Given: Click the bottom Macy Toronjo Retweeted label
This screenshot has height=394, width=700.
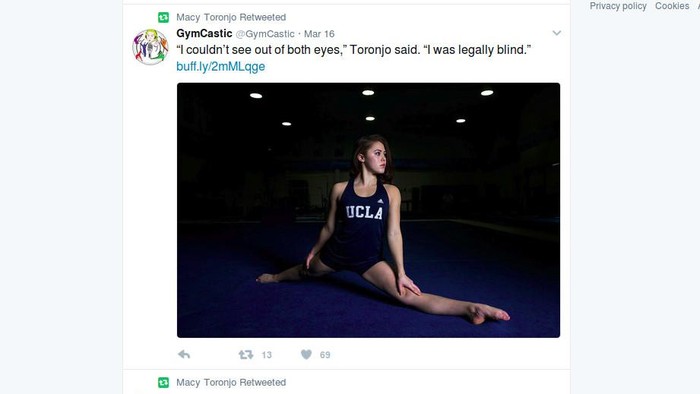Looking at the screenshot, I should (231, 382).
